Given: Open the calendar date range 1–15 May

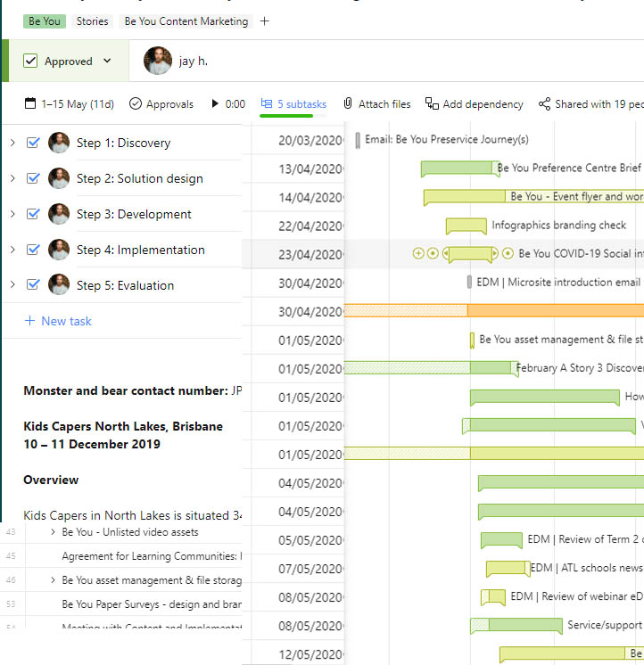Looking at the screenshot, I should pyautogui.click(x=70, y=104).
